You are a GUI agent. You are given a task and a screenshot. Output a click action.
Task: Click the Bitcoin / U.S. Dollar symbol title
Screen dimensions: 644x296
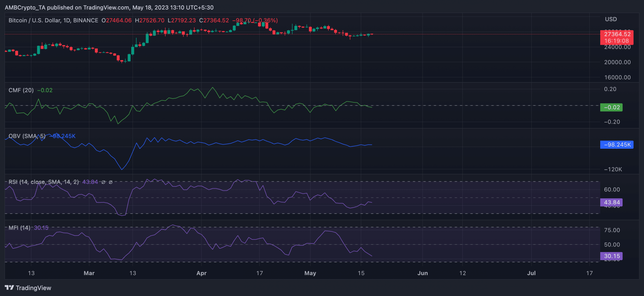click(53, 20)
